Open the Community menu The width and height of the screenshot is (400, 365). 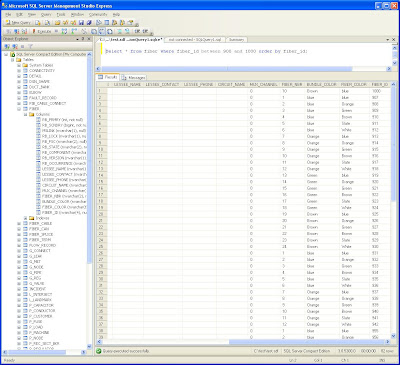pos(98,15)
